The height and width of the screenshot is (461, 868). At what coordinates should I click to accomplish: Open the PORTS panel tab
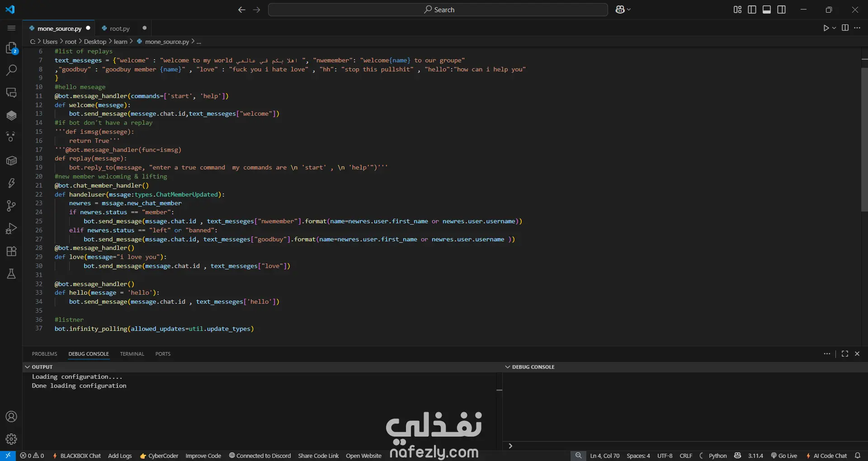(x=163, y=354)
